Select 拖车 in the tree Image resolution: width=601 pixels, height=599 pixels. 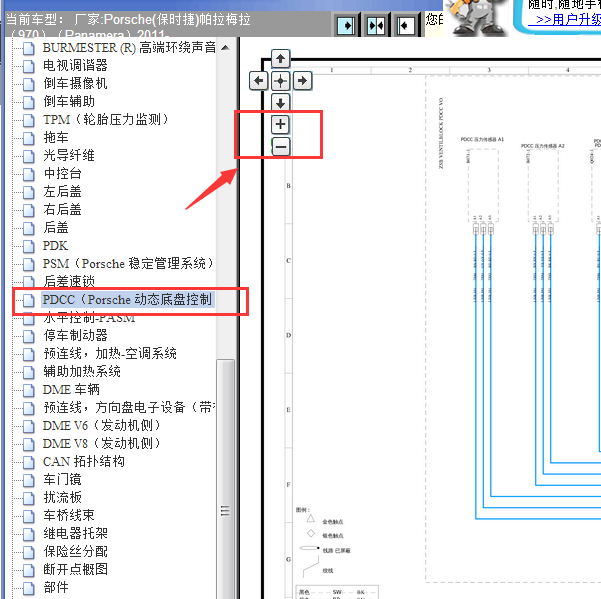56,137
